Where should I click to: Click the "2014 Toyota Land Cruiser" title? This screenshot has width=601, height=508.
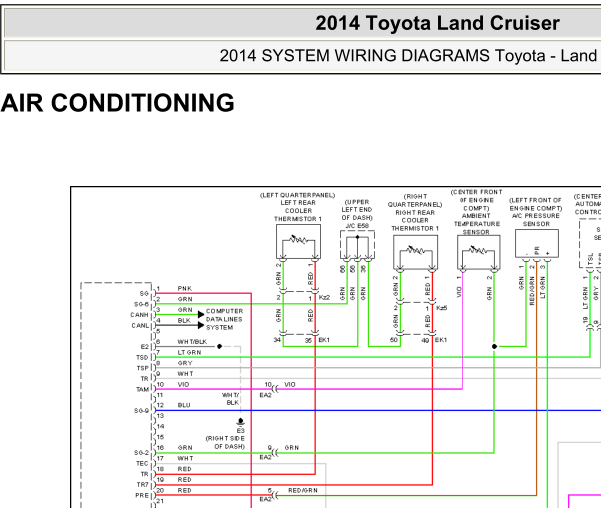(x=437, y=23)
